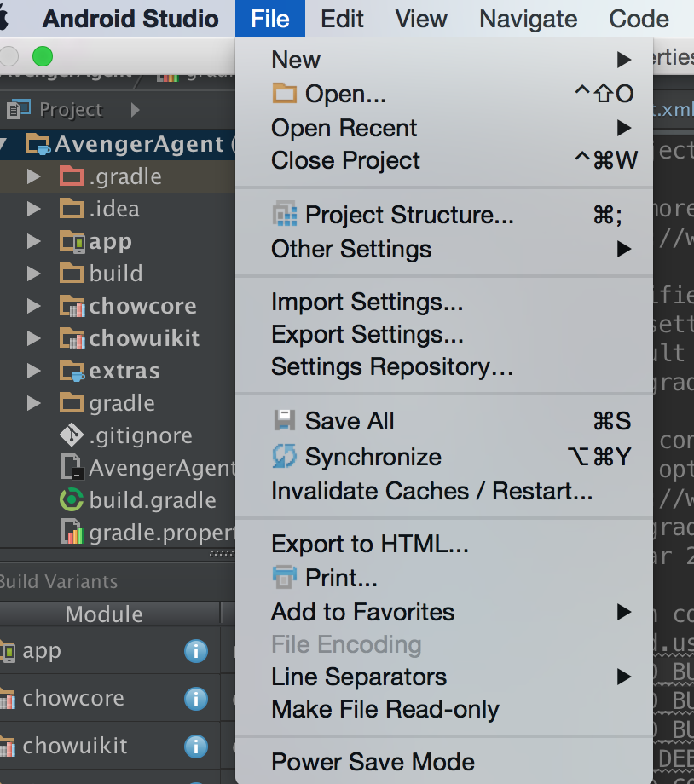This screenshot has width=694, height=784.
Task: Click the chowcore module folder icon
Action: pyautogui.click(x=72, y=305)
